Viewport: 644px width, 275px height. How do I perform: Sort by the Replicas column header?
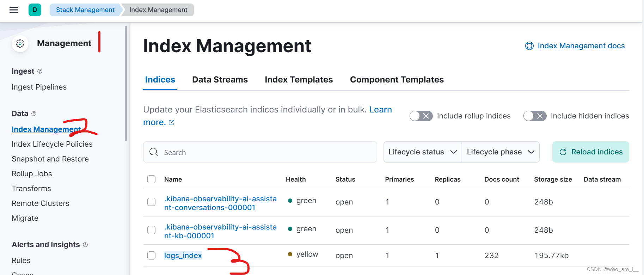[x=448, y=179]
